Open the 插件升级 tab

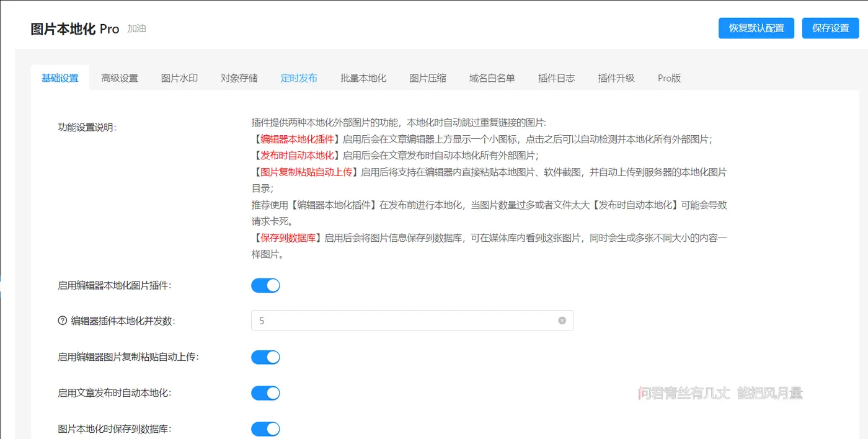tap(616, 78)
